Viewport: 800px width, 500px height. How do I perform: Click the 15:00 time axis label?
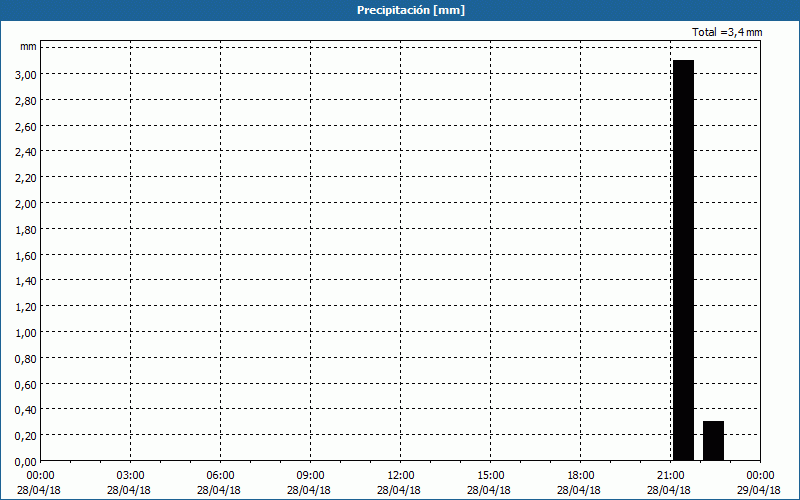pos(490,475)
